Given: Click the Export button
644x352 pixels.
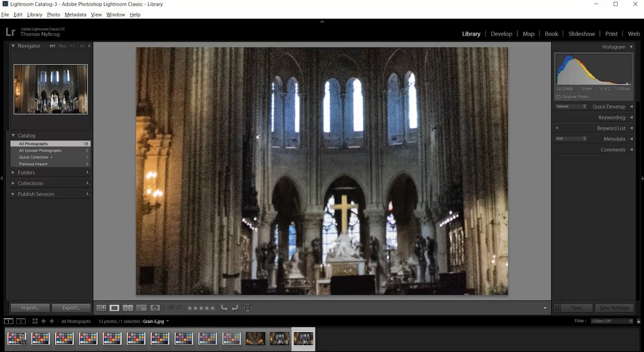Looking at the screenshot, I should pyautogui.click(x=71, y=308).
